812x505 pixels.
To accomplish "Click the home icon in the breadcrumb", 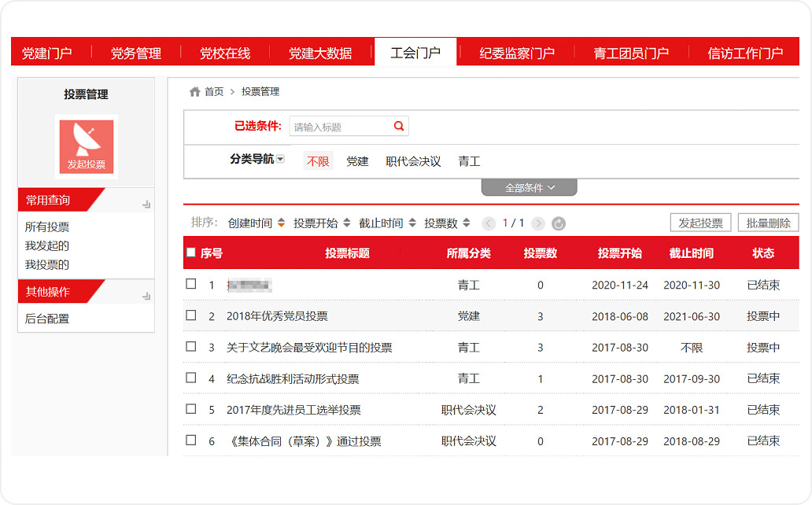I will point(195,92).
